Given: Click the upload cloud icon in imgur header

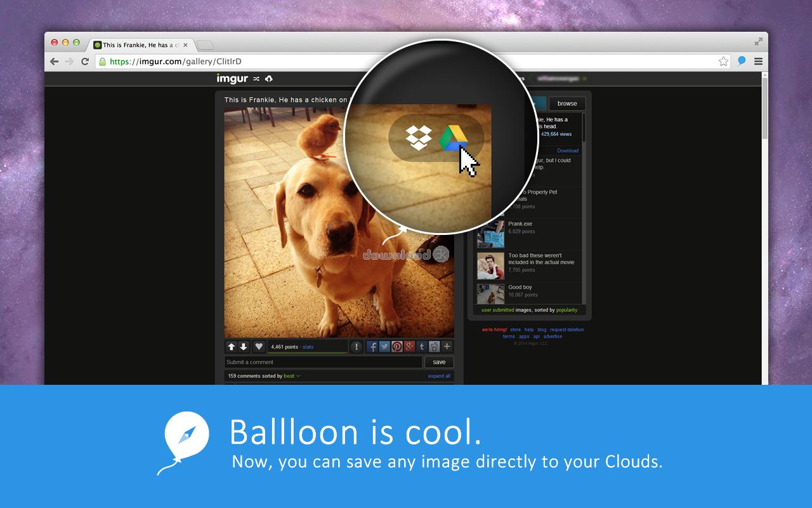Looking at the screenshot, I should pyautogui.click(x=268, y=79).
